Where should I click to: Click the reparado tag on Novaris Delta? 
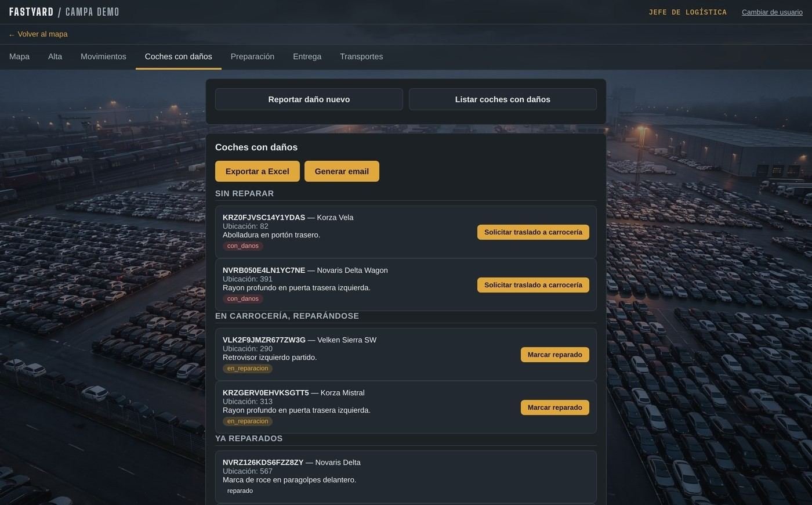240,491
